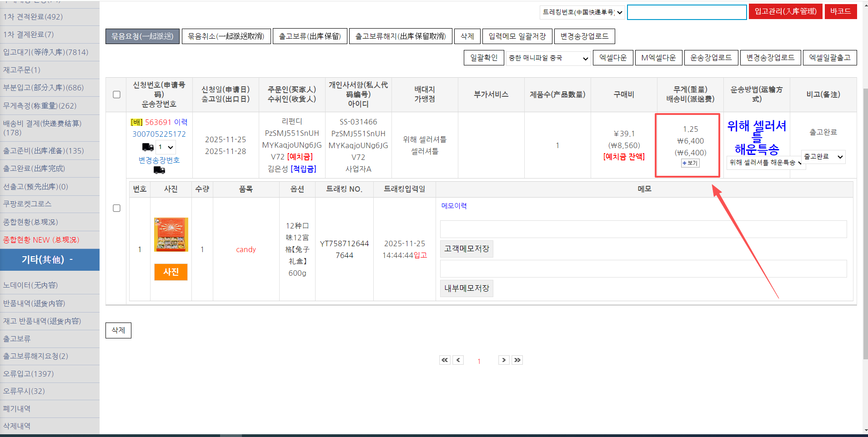Viewport: 868px width, 437px height.
Task: Click the previous page arrow
Action: 458,360
